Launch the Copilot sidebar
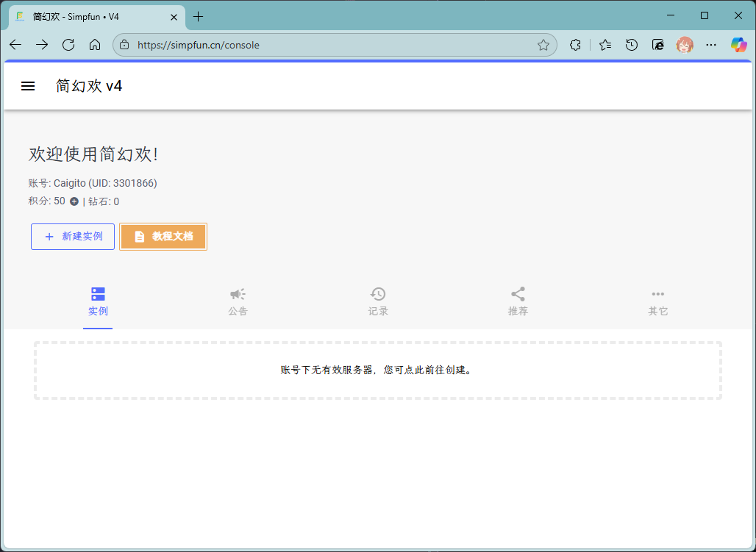 click(x=738, y=45)
